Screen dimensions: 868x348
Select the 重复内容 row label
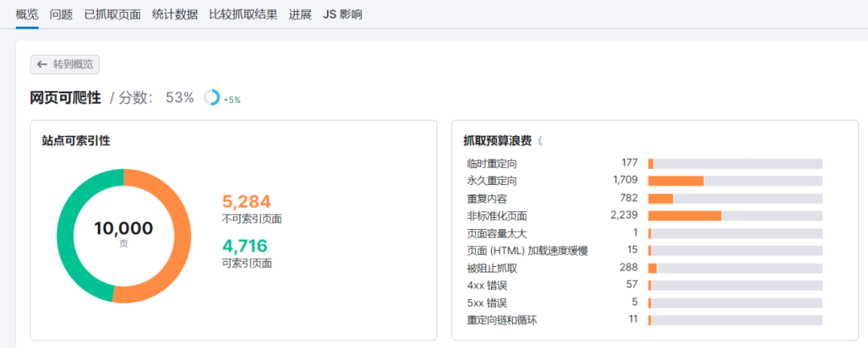(x=487, y=199)
